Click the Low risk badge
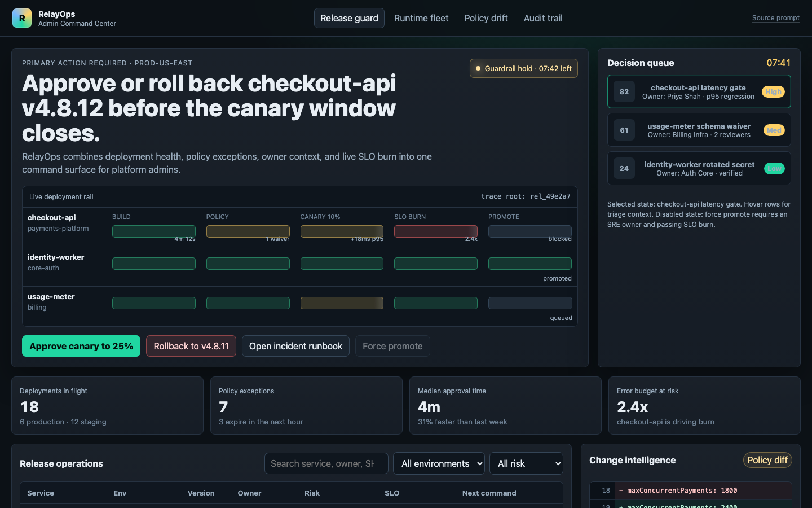The width and height of the screenshot is (812, 508). click(774, 168)
